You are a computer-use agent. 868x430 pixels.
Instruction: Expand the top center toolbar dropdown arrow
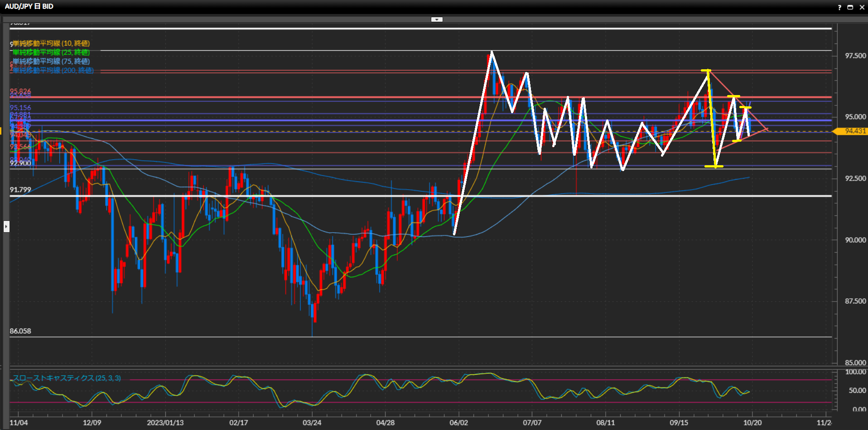[x=437, y=19]
